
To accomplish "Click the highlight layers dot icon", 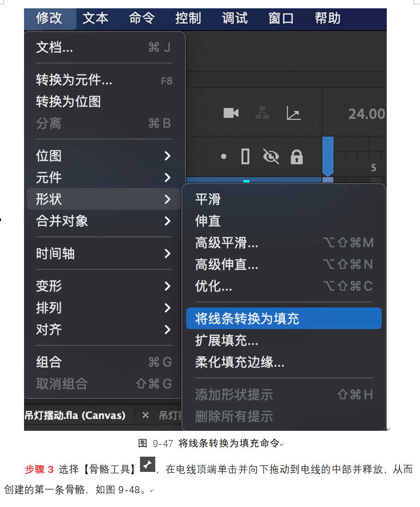I will pos(224,157).
